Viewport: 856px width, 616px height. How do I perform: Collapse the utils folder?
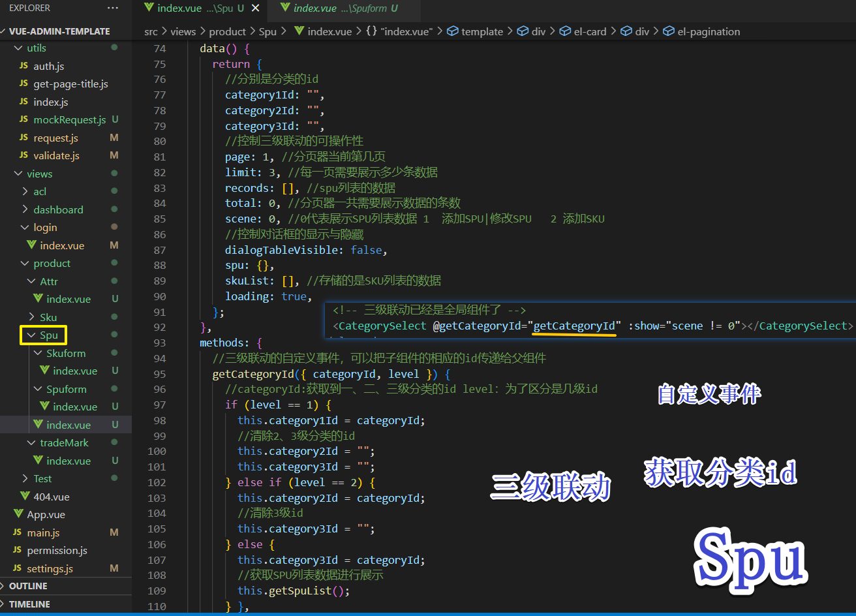click(18, 48)
